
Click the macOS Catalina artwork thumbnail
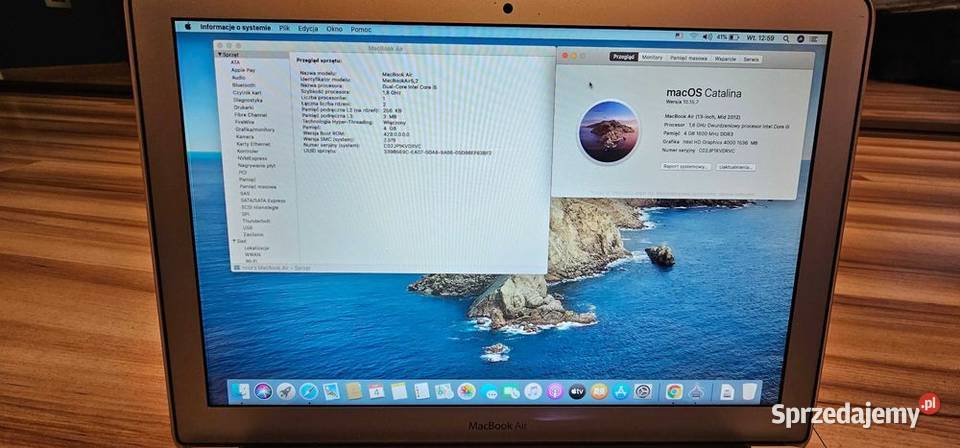click(x=609, y=131)
